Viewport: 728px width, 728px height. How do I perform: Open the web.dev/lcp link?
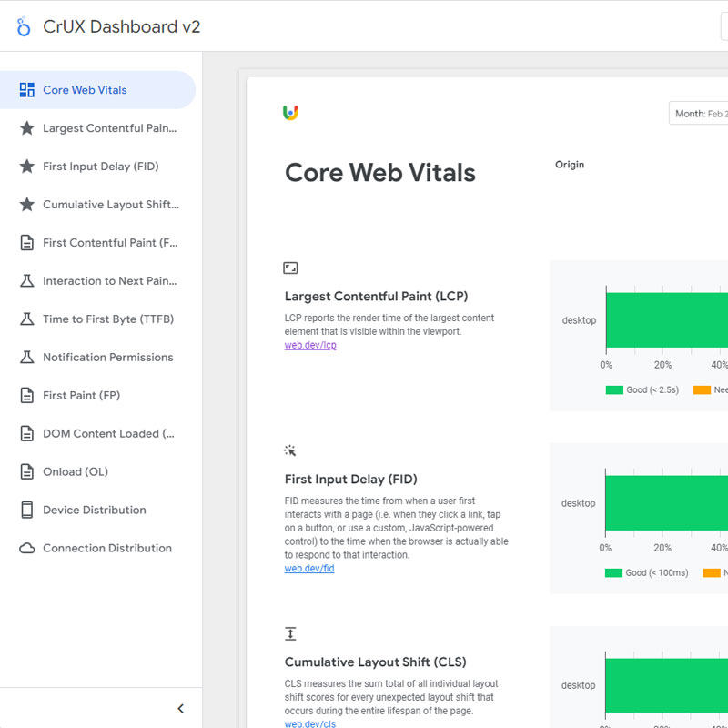click(310, 345)
